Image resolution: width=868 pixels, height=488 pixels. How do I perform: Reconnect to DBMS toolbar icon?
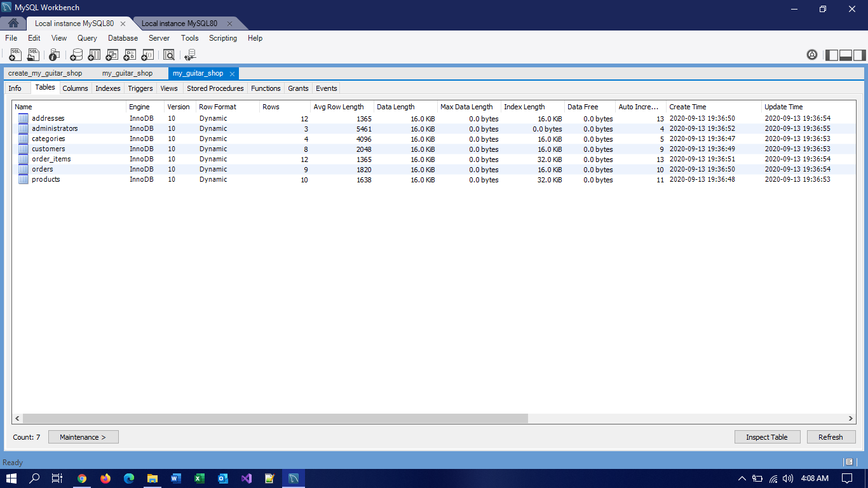tap(190, 55)
